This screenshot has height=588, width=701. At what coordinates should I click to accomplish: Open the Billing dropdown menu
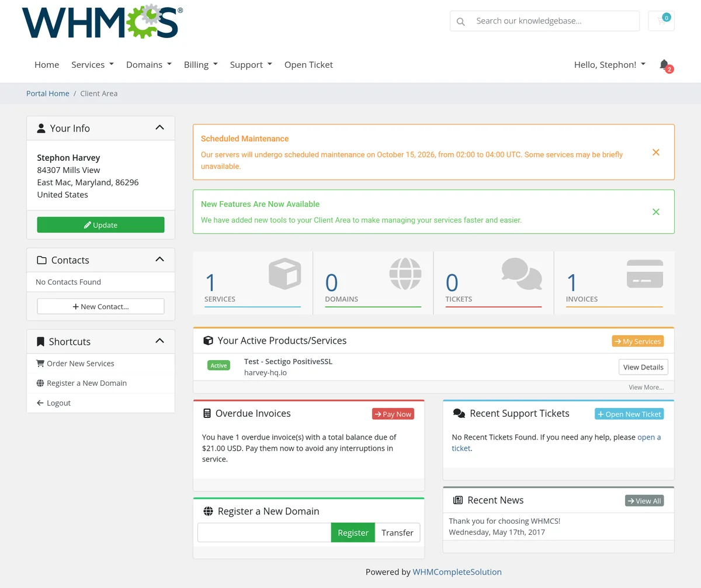tap(200, 65)
